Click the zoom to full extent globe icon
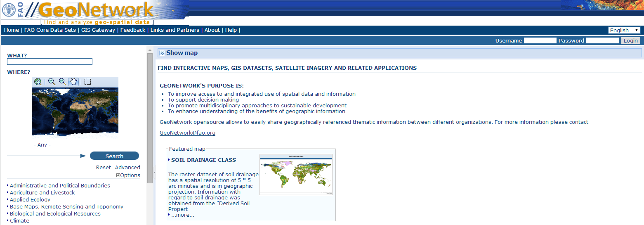 [38, 82]
